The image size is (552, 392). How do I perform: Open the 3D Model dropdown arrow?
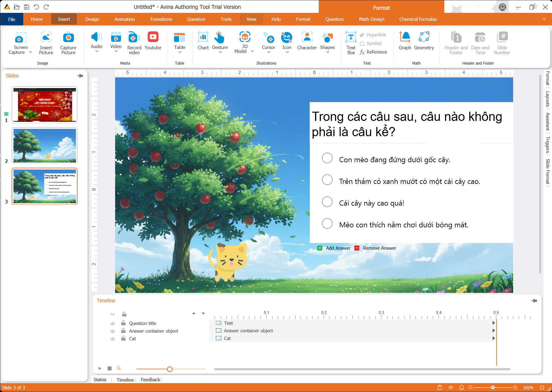click(253, 51)
